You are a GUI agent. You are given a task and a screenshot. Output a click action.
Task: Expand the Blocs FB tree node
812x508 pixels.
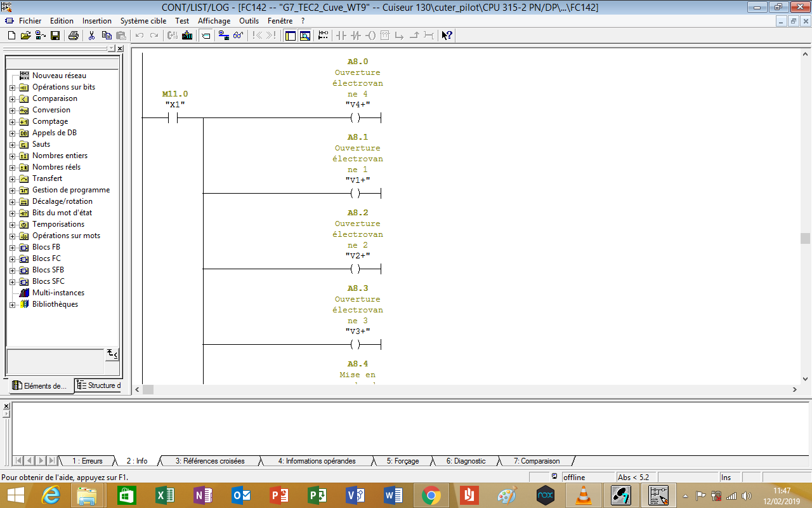click(13, 247)
